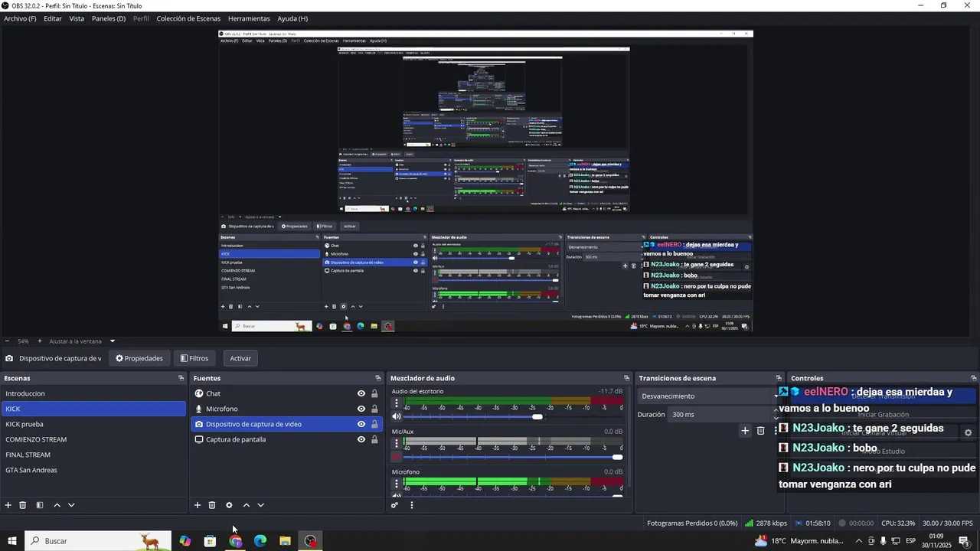Open virtual camera settings gear in Controles
The image size is (980, 551).
(968, 433)
